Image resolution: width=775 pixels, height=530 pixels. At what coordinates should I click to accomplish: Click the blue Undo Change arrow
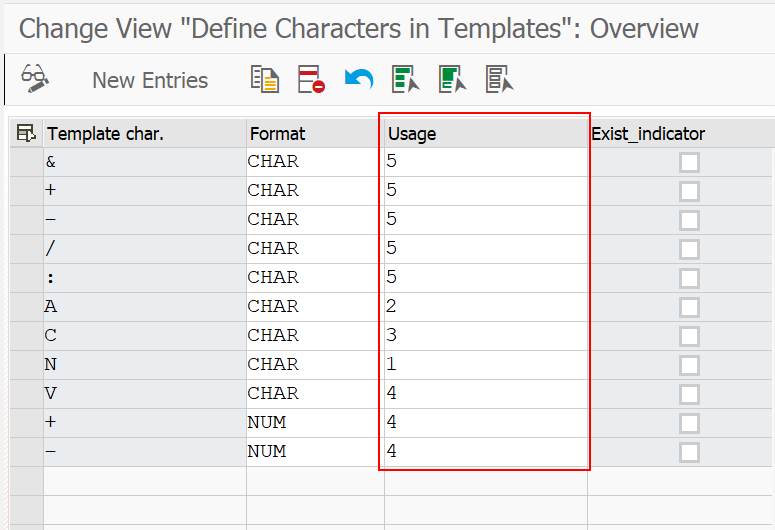pos(358,79)
